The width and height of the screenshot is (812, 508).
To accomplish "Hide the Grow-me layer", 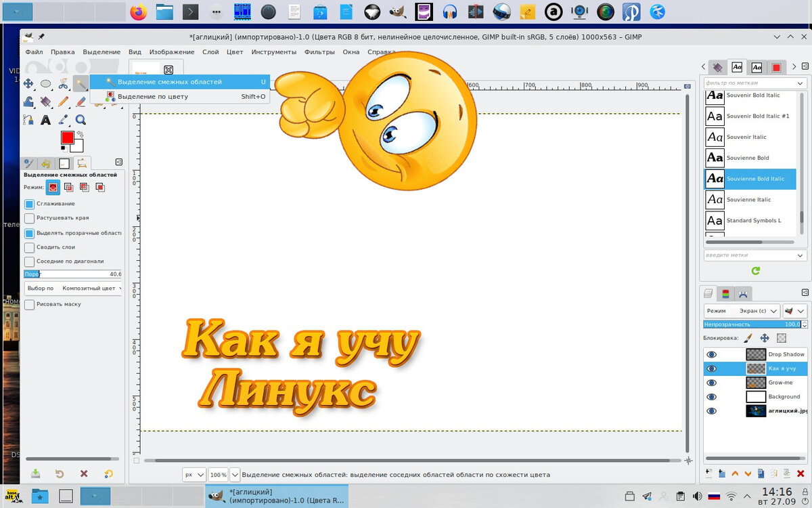I will pos(711,383).
